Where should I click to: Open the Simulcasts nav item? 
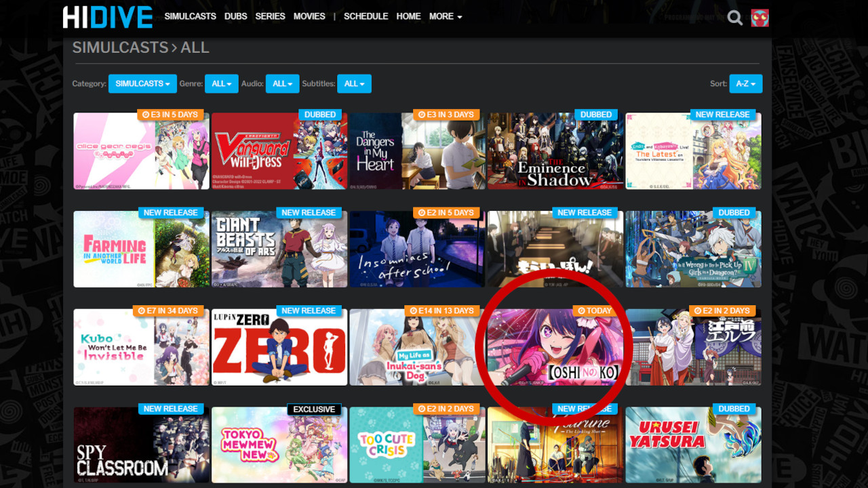(x=190, y=16)
